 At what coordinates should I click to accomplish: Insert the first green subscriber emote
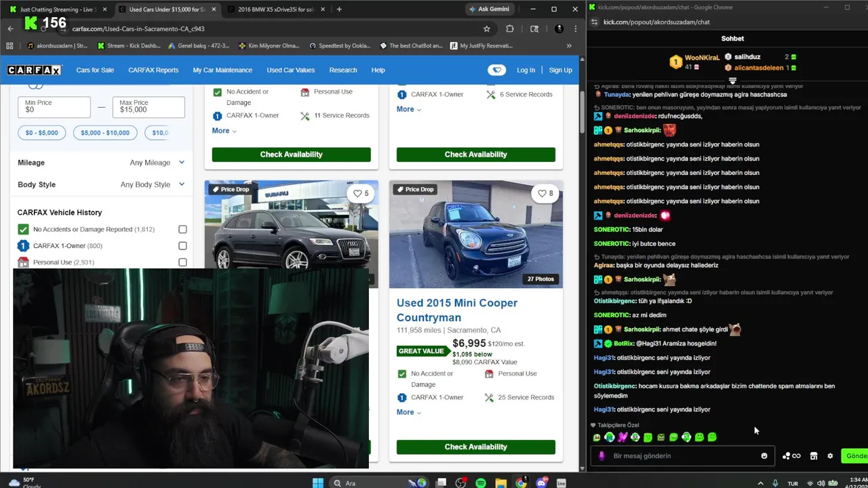tap(597, 437)
